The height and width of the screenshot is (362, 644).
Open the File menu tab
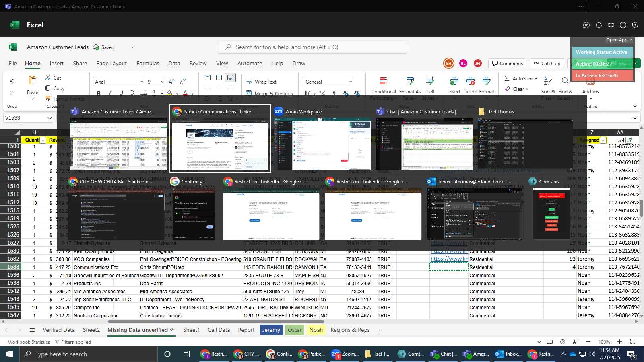[x=13, y=63]
